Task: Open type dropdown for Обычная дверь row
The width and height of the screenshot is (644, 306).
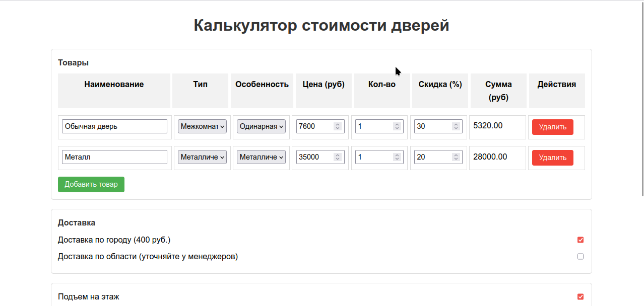Action: pos(202,126)
